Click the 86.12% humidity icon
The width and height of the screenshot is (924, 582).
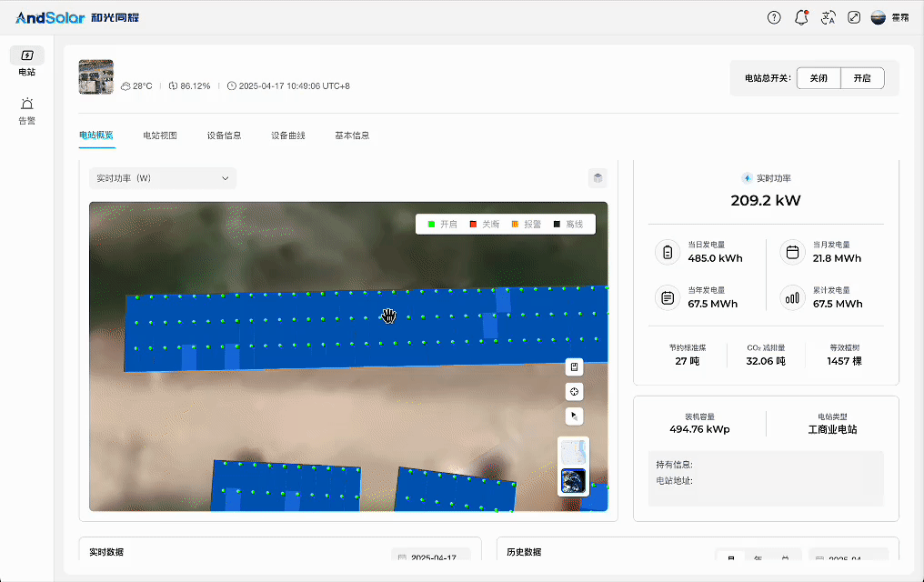pos(173,86)
